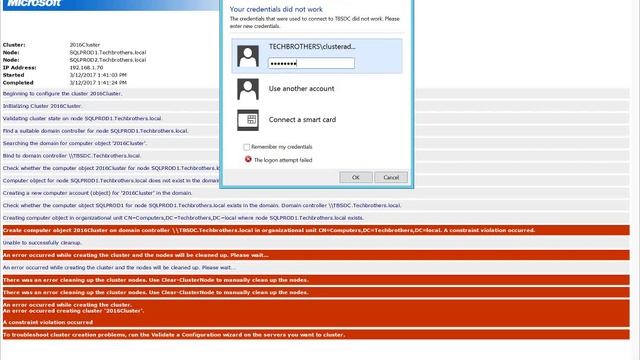
Task: Click the OK button in credentials dialog
Action: click(356, 178)
